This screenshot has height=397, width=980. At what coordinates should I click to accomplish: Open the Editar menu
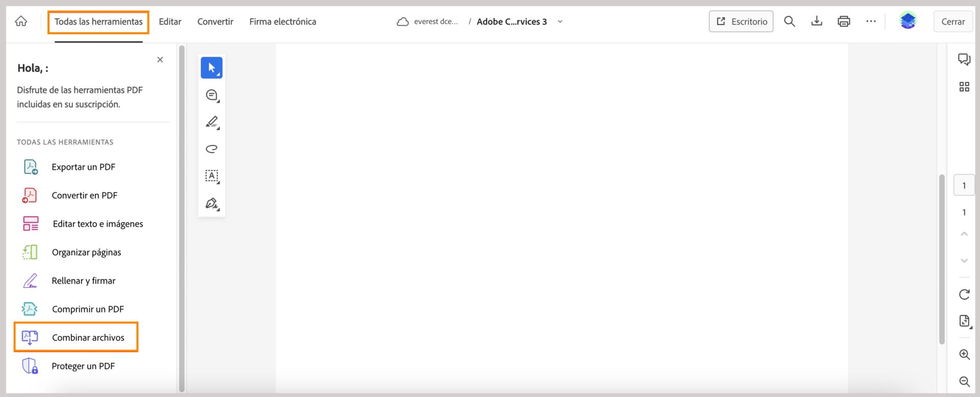point(170,22)
